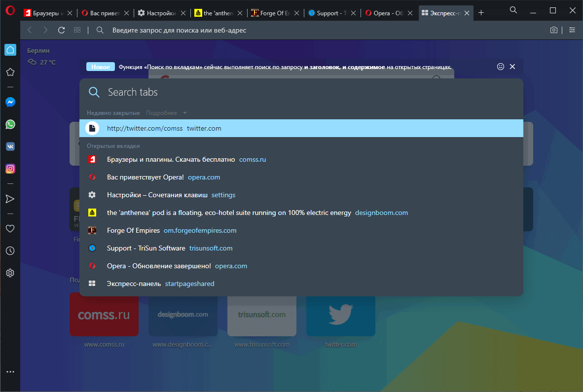
Task: Open a new tab with plus button
Action: pyautogui.click(x=481, y=13)
